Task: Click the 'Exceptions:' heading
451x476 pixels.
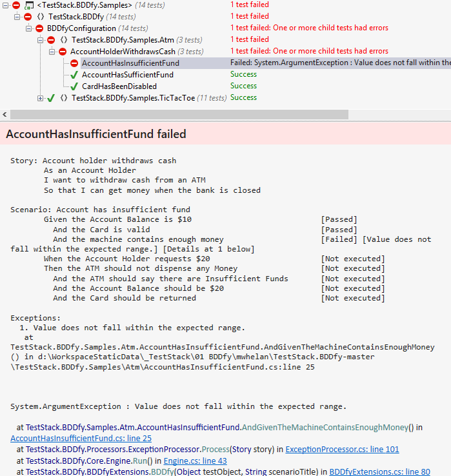Action: [x=35, y=318]
